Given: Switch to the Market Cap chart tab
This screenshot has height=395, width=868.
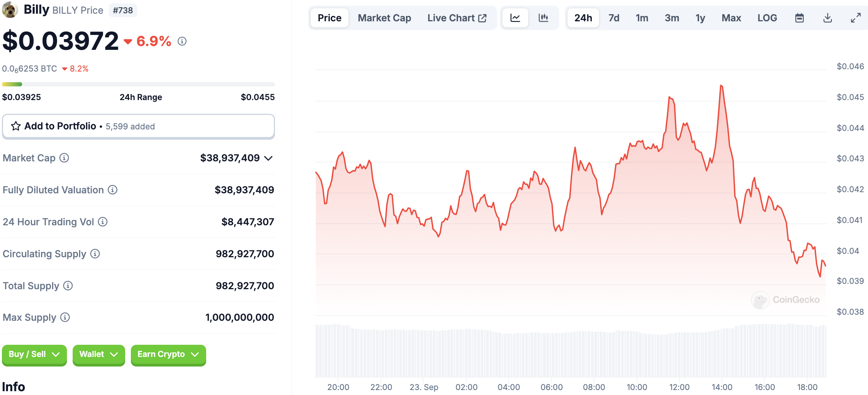Looking at the screenshot, I should coord(384,18).
